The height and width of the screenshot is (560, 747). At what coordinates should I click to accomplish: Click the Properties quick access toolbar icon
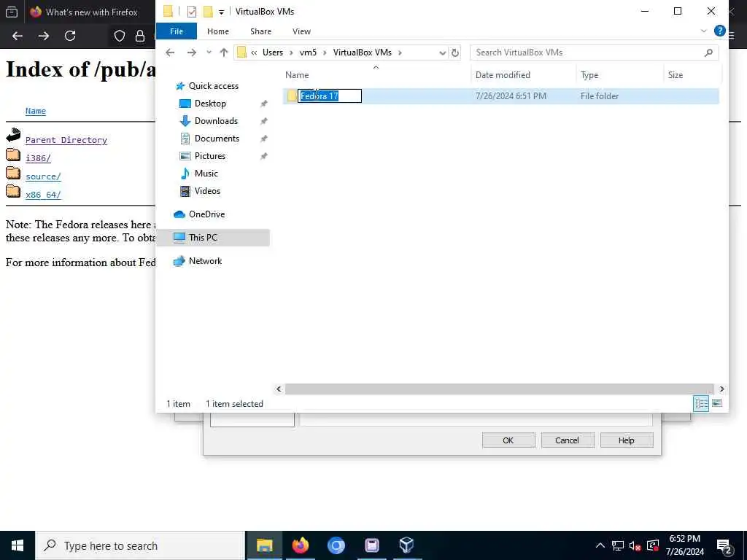coord(192,12)
